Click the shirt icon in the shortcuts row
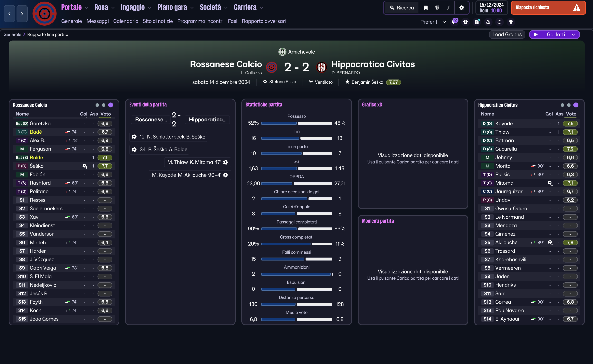Screen dimensions: 593x364 pyautogui.click(x=466, y=22)
